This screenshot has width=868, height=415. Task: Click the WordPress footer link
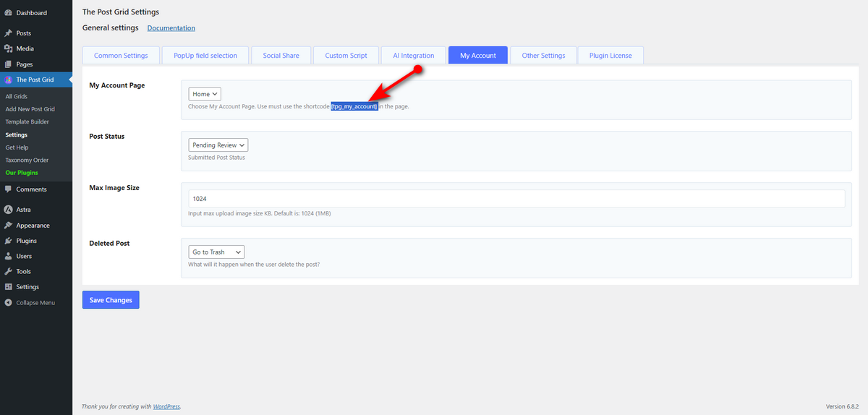point(166,406)
